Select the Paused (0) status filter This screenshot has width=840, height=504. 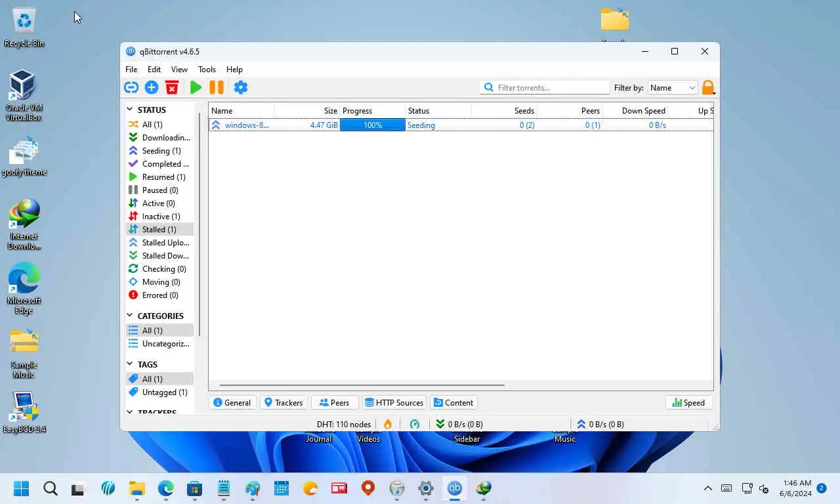(159, 190)
